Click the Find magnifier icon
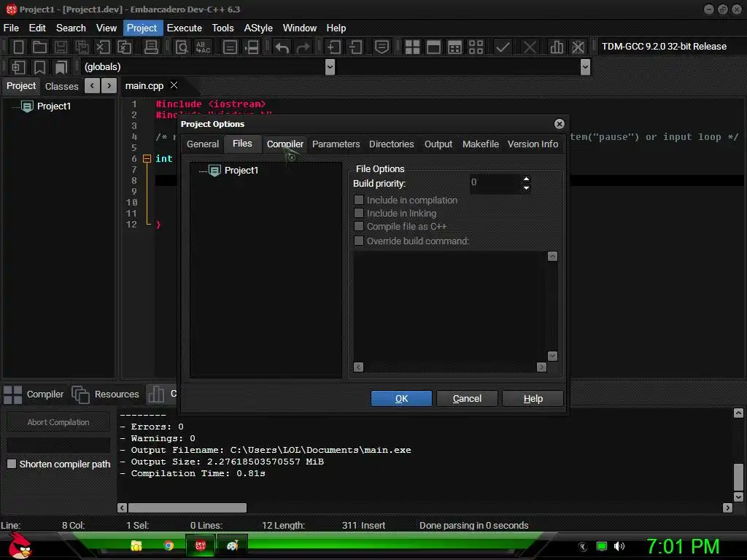 (x=182, y=47)
